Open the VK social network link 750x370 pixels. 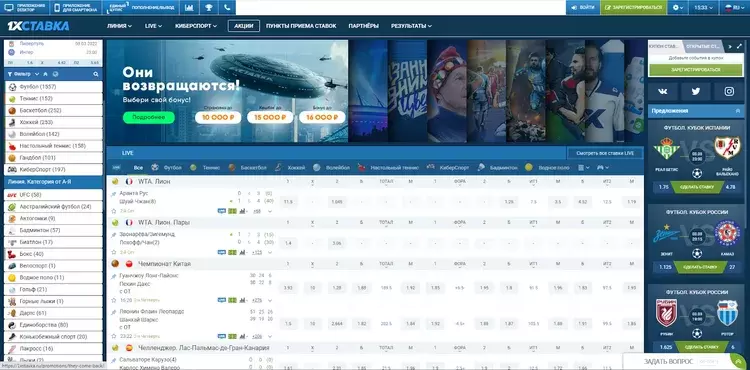(x=662, y=91)
